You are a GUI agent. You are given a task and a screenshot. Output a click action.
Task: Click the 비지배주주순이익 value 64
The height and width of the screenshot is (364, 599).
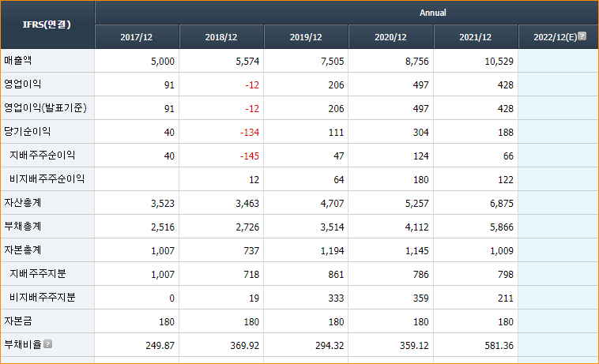tap(339, 180)
